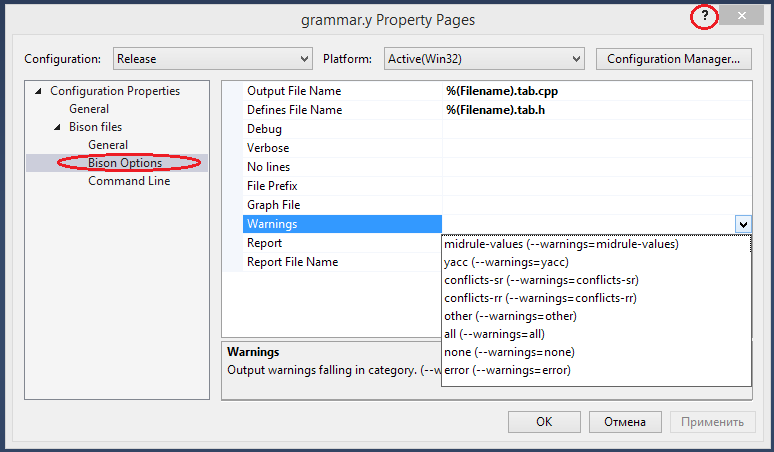
Task: Click the Output File Name value field
Action: point(596,91)
